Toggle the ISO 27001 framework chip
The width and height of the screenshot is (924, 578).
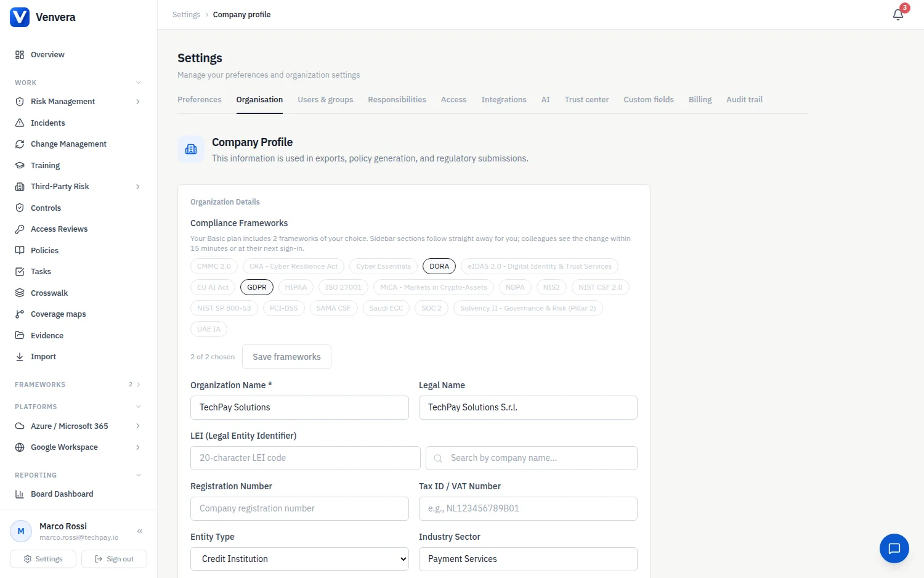[343, 287]
